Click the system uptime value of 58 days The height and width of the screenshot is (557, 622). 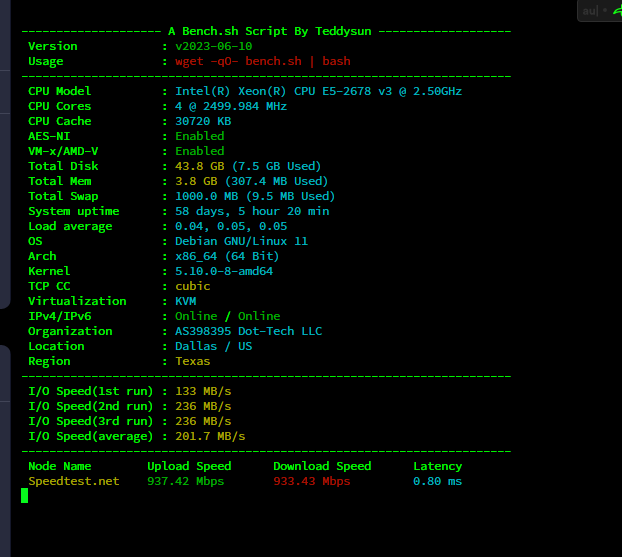coord(252,211)
